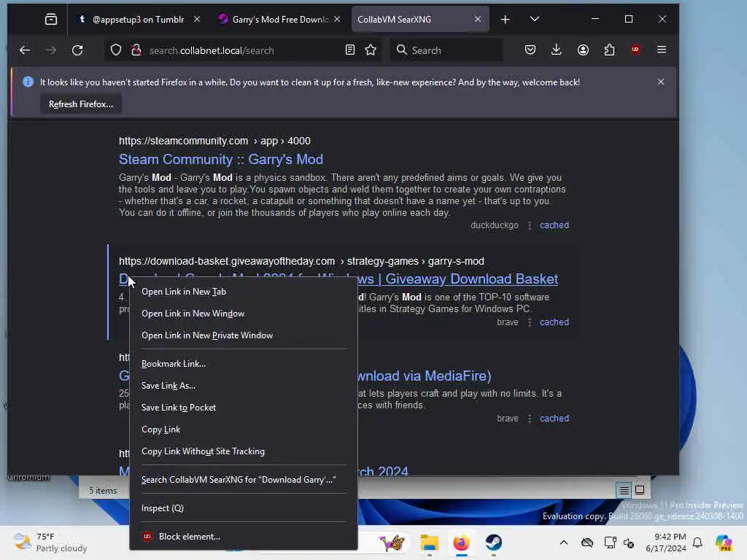Switch Explorer window to details view
Image resolution: width=747 pixels, height=560 pixels.
(624, 490)
